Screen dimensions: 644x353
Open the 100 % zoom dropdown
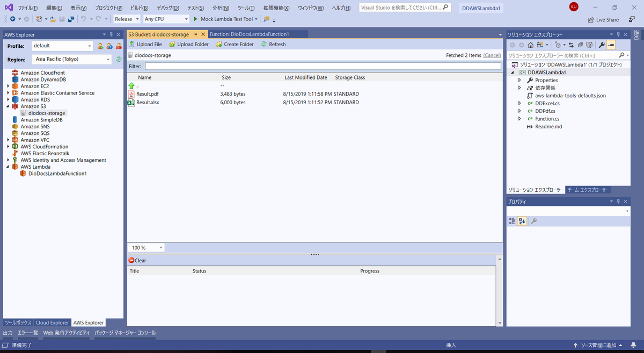click(x=146, y=248)
